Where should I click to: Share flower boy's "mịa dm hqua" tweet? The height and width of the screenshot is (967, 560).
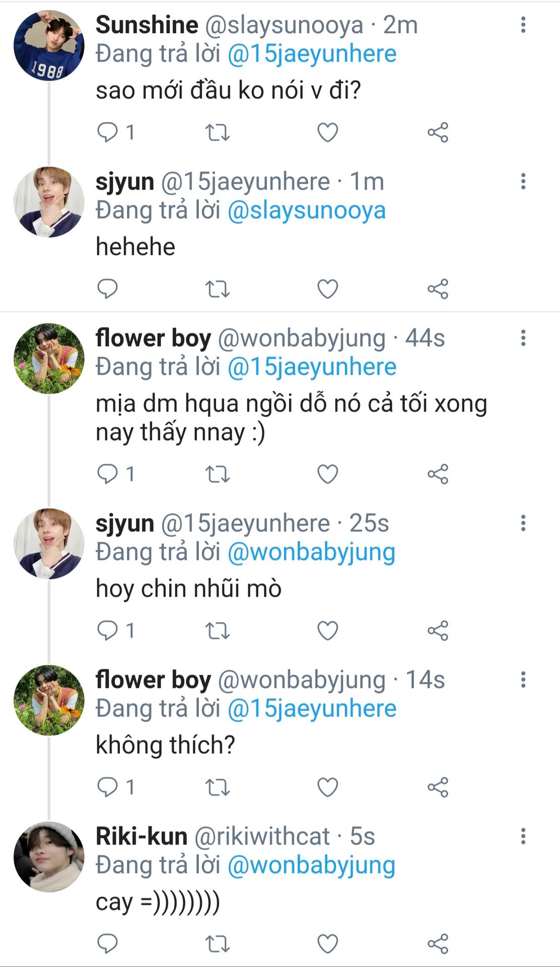tap(438, 474)
